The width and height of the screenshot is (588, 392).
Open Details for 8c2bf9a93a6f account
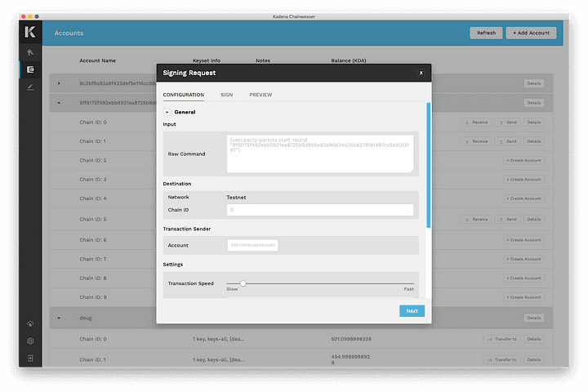click(533, 83)
